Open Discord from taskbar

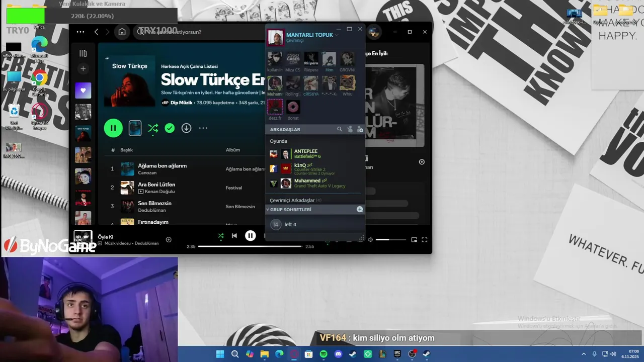pos(338,354)
